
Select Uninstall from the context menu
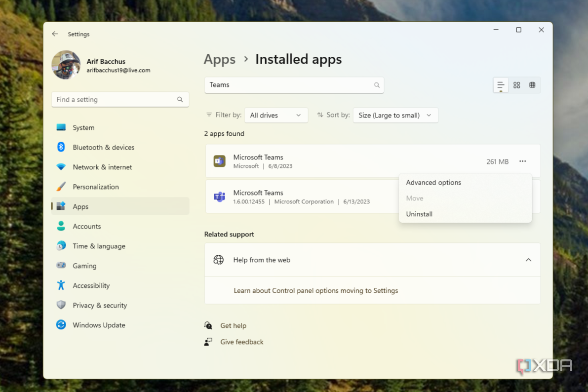pos(419,214)
